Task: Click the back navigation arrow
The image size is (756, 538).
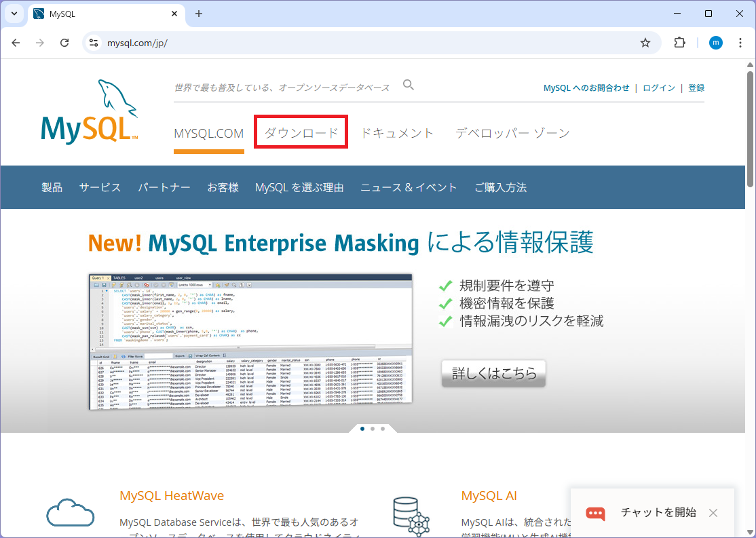Action: [16, 42]
